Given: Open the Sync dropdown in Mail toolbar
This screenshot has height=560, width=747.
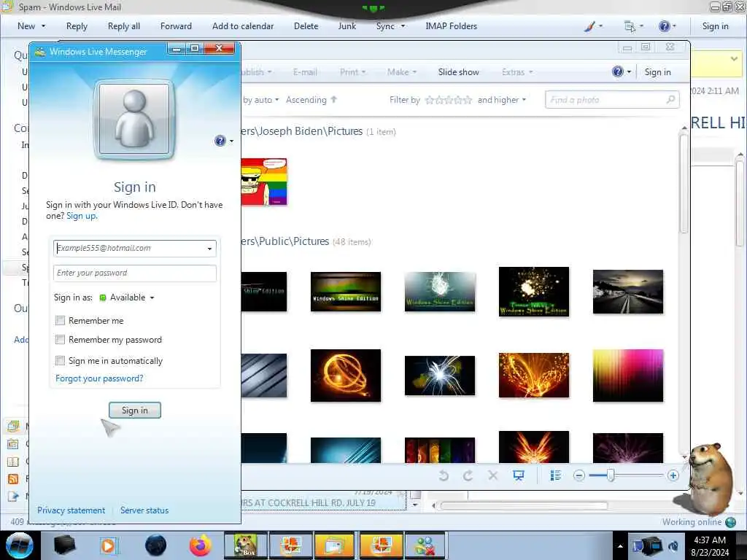Looking at the screenshot, I should (391, 26).
